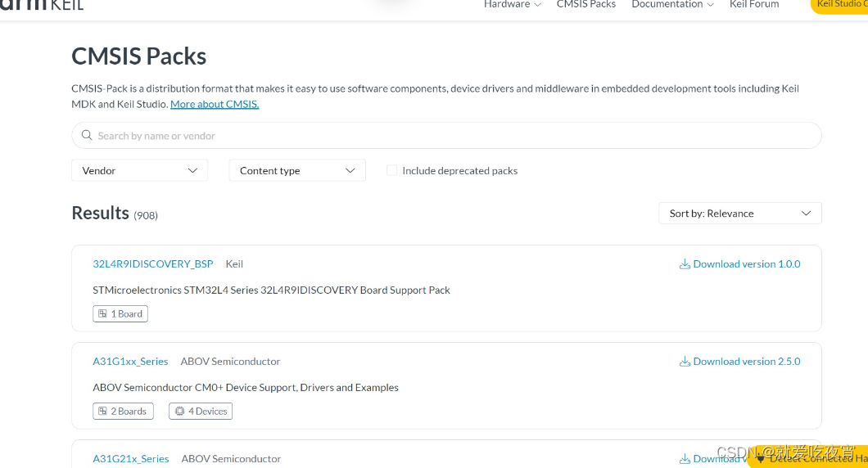
Task: Click the Results (908) heading
Action: tap(115, 213)
